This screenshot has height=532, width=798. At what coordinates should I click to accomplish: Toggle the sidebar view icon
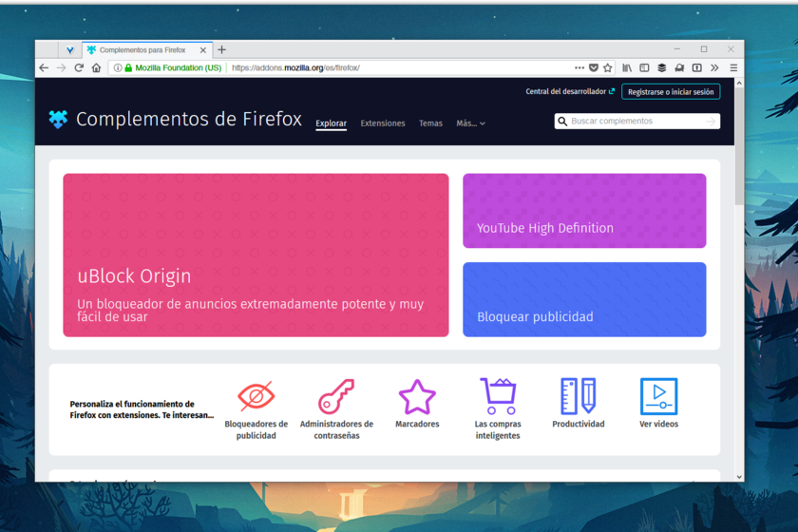[x=644, y=67]
